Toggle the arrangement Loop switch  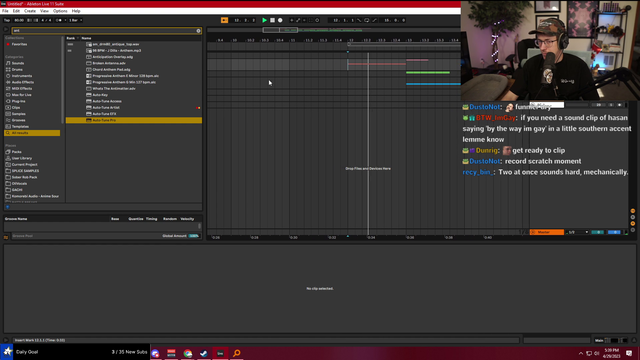(x=367, y=20)
